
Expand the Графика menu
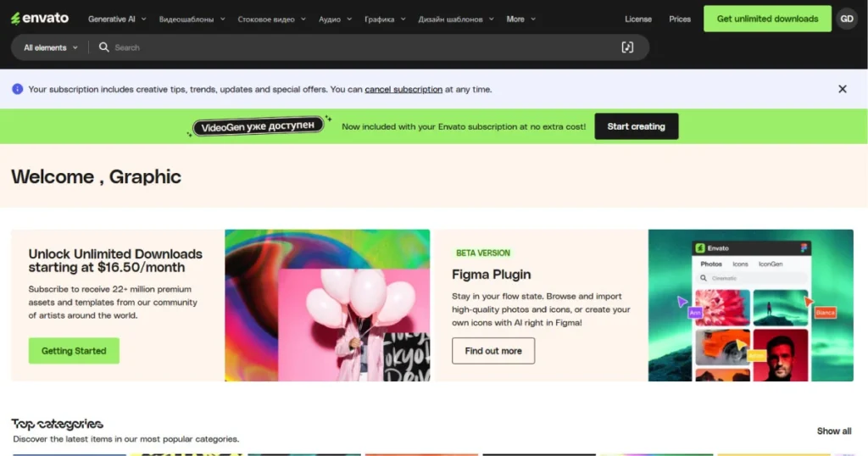click(385, 19)
